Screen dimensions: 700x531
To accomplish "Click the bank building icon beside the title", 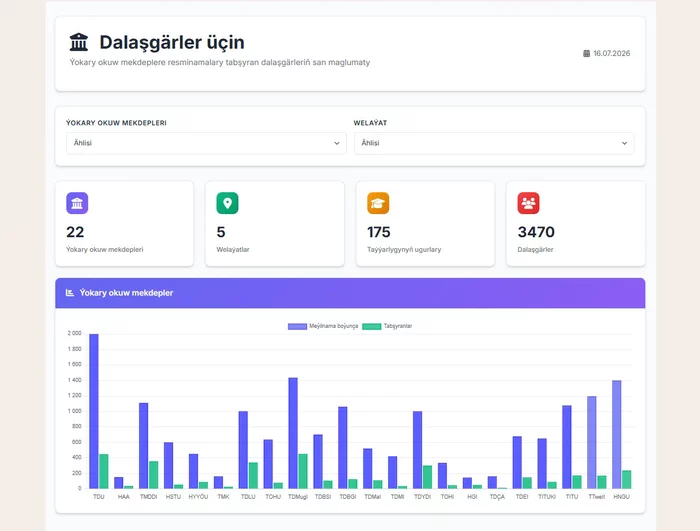I will [79, 42].
